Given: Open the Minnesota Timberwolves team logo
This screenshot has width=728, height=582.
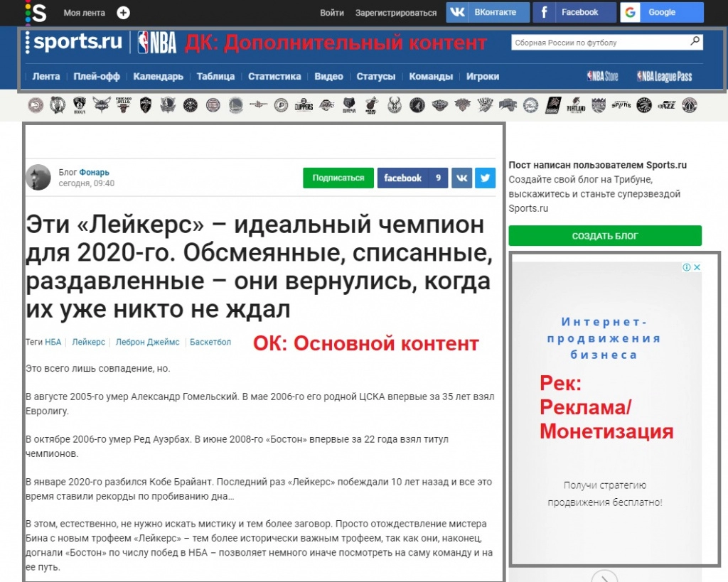Looking at the screenshot, I should click(x=417, y=105).
